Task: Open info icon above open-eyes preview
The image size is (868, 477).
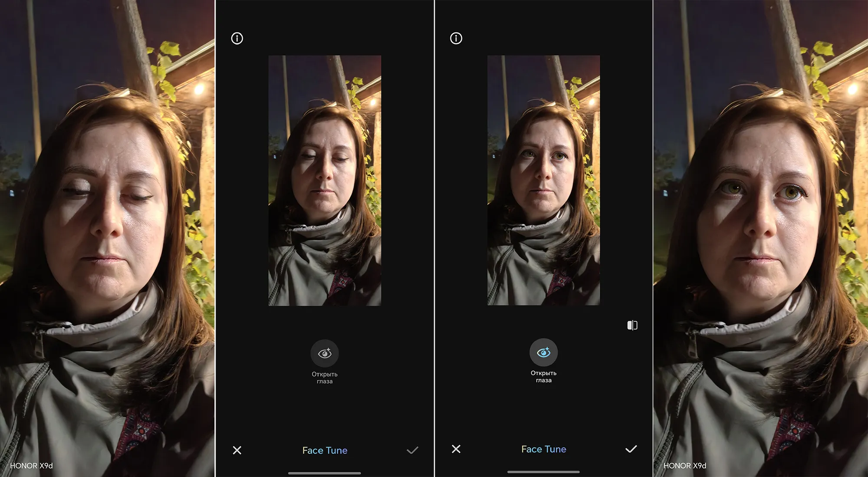Action: 456,38
